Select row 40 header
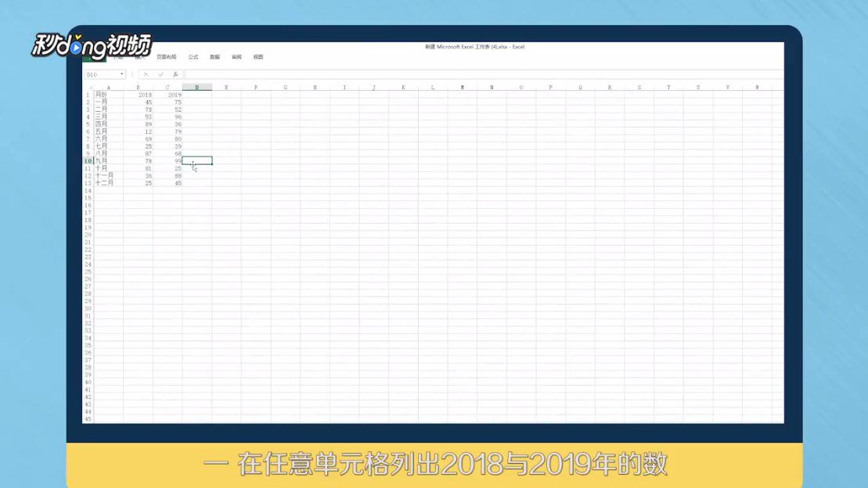868x488 pixels. [x=88, y=382]
